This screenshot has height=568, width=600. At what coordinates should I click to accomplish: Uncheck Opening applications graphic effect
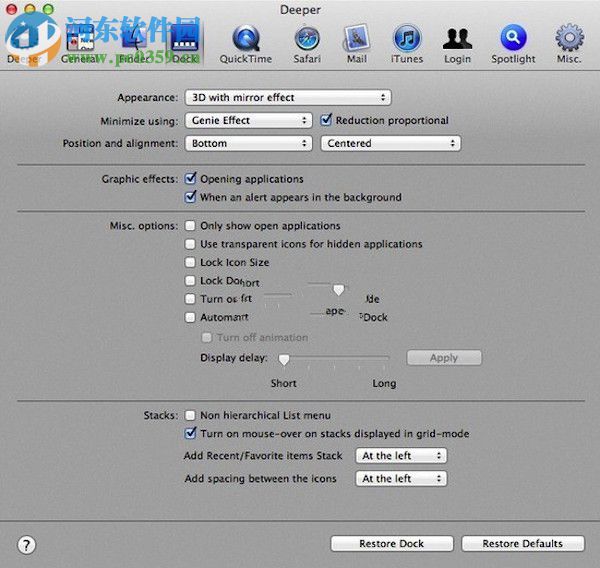point(190,178)
